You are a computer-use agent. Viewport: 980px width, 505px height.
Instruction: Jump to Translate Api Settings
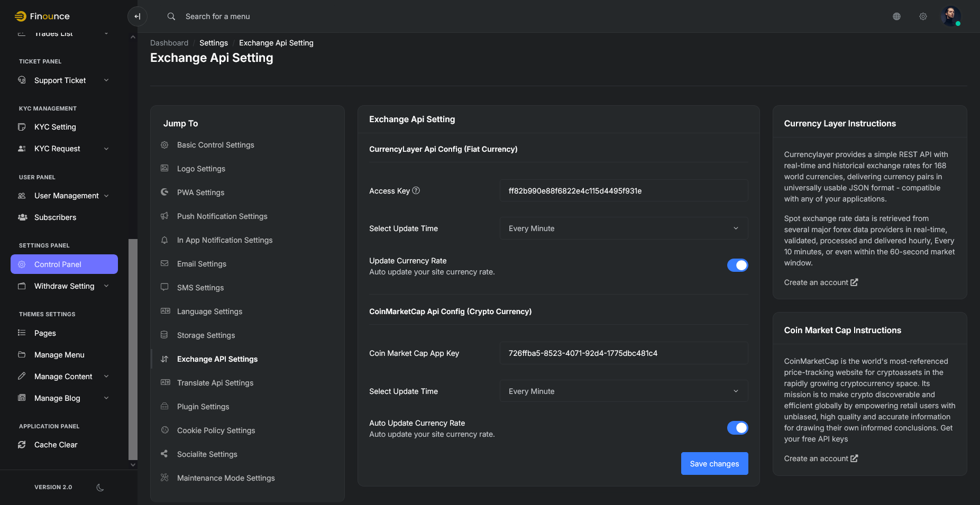click(x=215, y=383)
